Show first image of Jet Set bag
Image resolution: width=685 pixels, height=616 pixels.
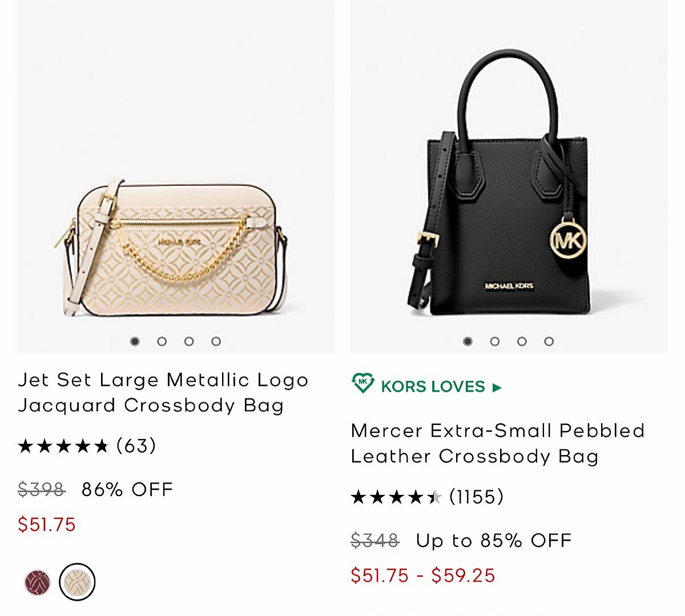click(135, 341)
